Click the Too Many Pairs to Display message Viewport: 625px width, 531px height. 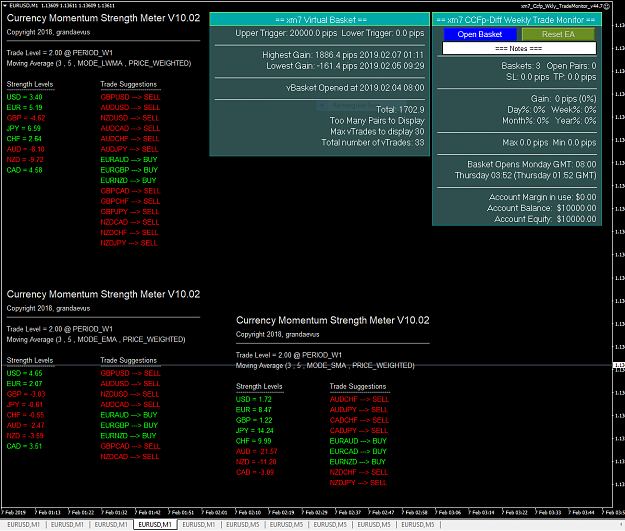pos(377,121)
